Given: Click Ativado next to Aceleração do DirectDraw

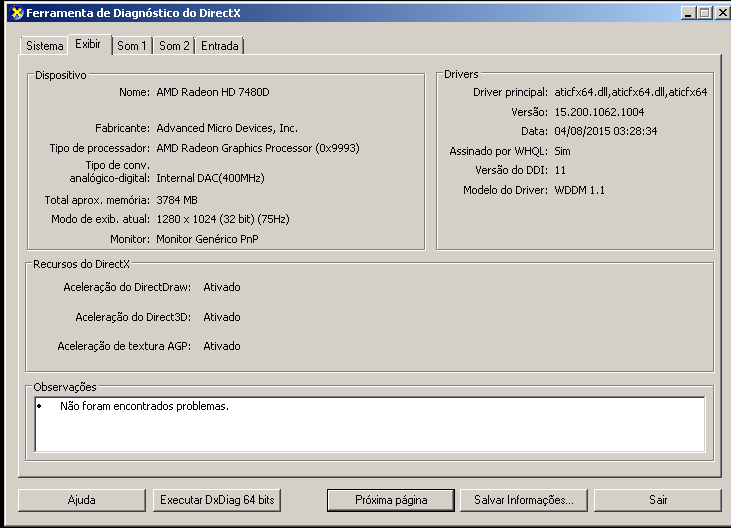Looking at the screenshot, I should pyautogui.click(x=222, y=287).
